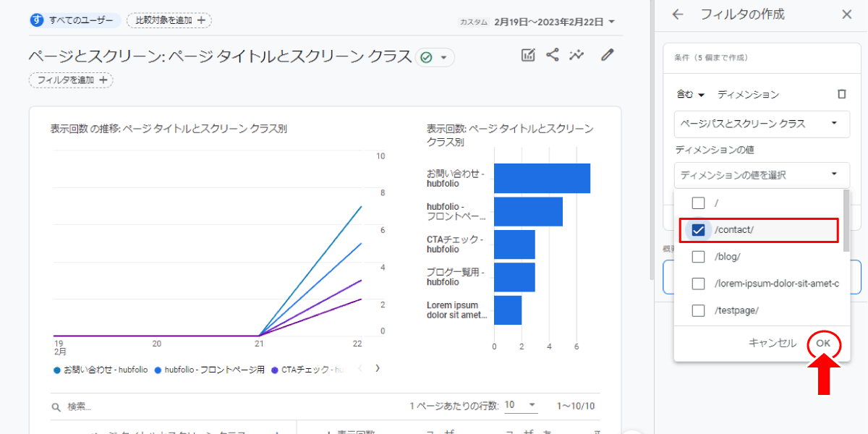Open the date range 2月19日〜2023年2月22日 dropdown

[x=555, y=22]
